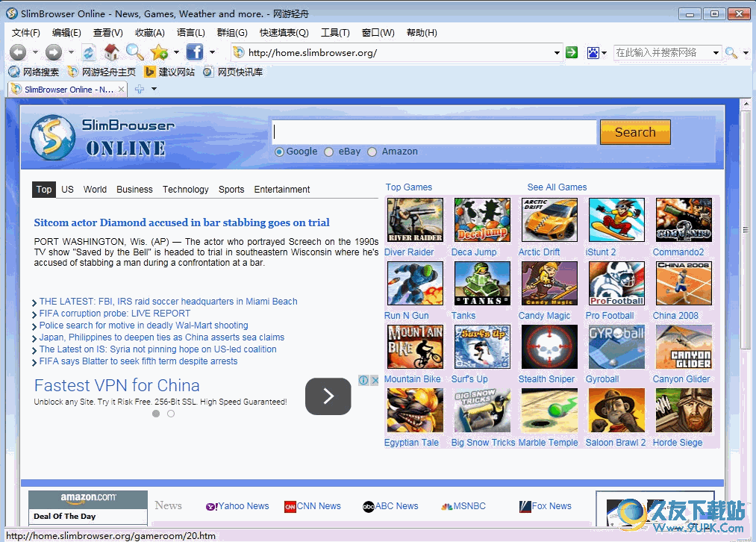Screen dimensions: 756x542
Task: Expand the dropdown next to search magnifier
Action: 746,53
